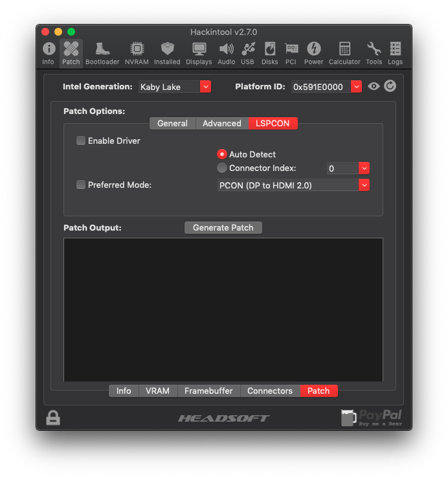Switch to the Advanced patch options tab
The height and width of the screenshot is (478, 448).
(221, 123)
